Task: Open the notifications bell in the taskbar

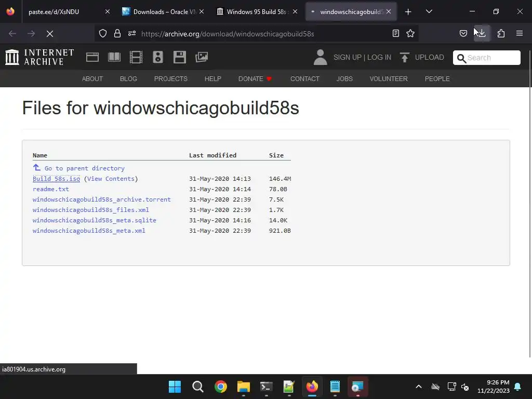Action: point(518,387)
